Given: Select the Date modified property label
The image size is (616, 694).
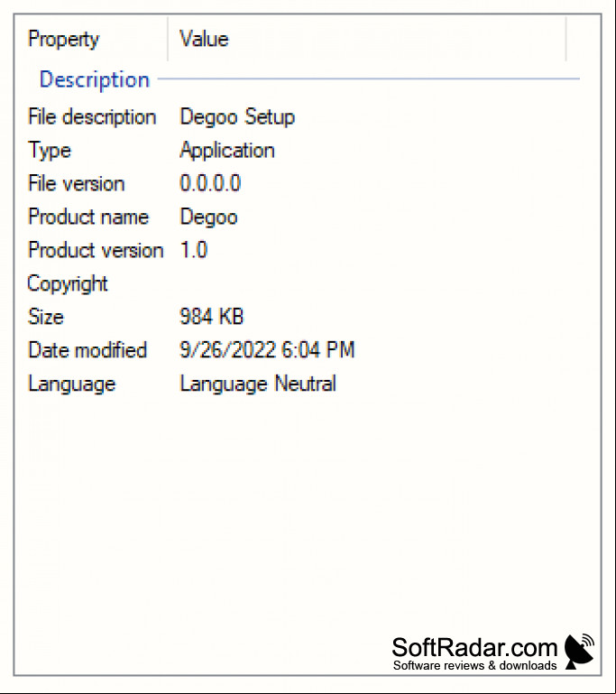Looking at the screenshot, I should tap(87, 350).
